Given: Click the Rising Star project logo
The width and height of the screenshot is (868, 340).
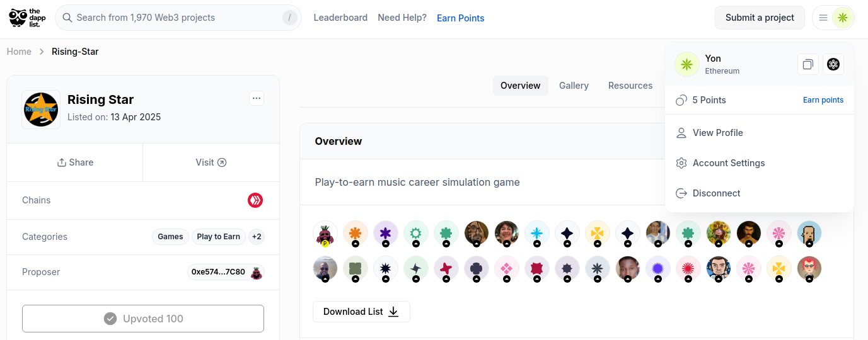Looking at the screenshot, I should click(41, 110).
